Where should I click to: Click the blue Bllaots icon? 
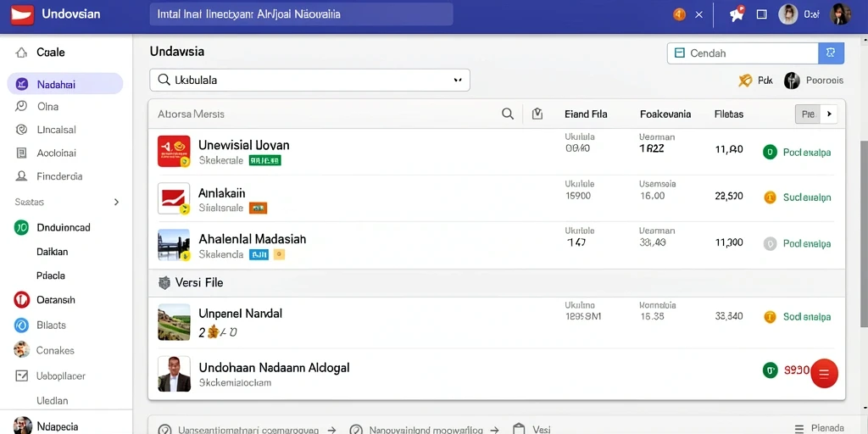pyautogui.click(x=21, y=325)
